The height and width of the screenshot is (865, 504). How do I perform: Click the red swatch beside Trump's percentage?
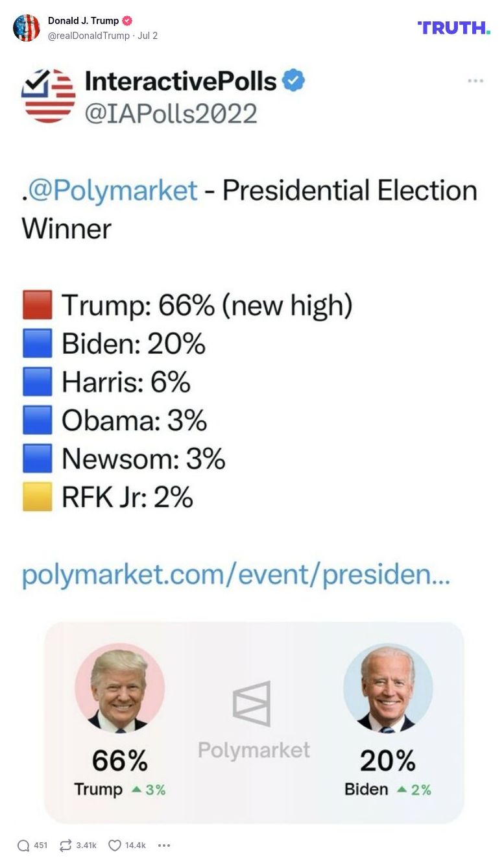point(38,304)
